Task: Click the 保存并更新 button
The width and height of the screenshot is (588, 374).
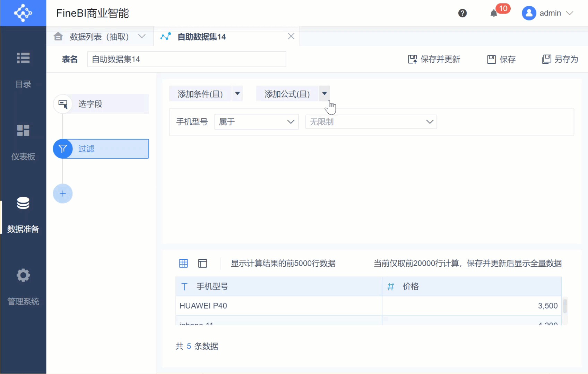Action: point(434,59)
